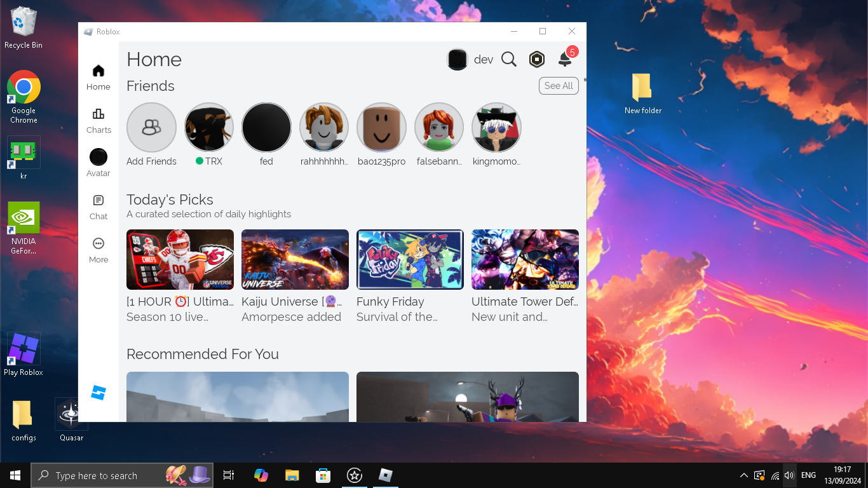The image size is (868, 488).
Task: Select the Quasar desktop icon
Action: (x=71, y=420)
